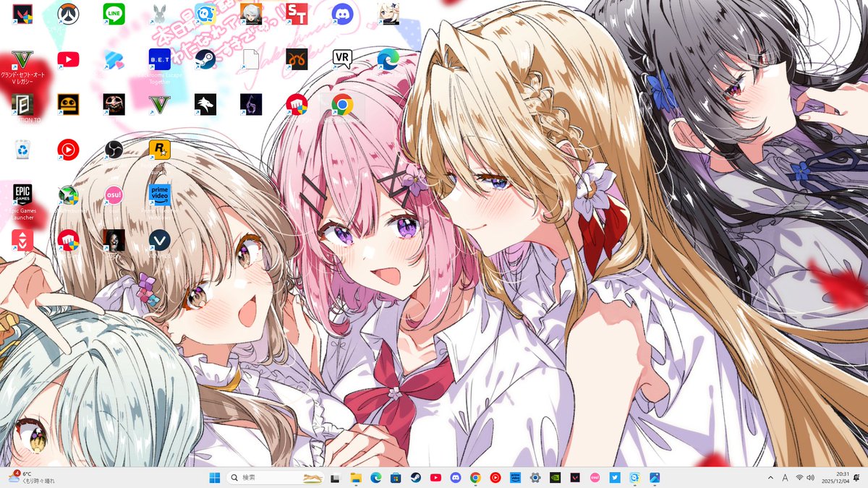Launch Backrooms Escape Together
Image resolution: width=868 pixels, height=488 pixels.
click(159, 59)
